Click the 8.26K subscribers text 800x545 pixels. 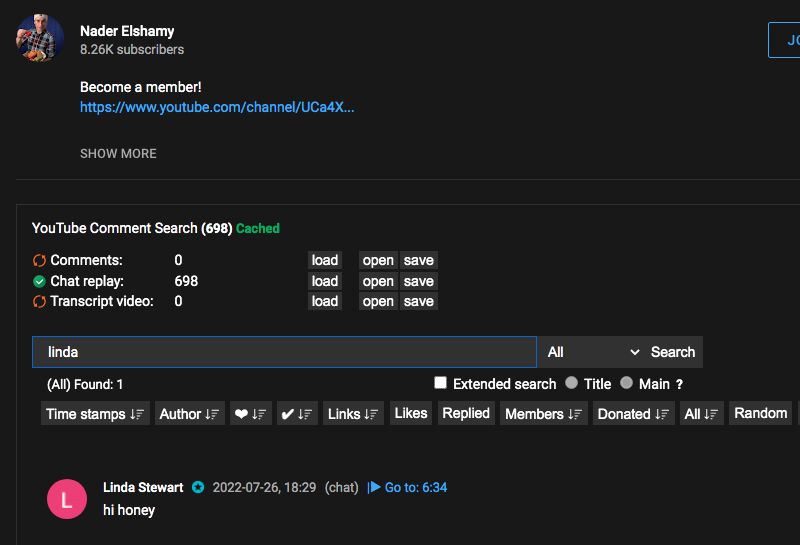(x=132, y=49)
